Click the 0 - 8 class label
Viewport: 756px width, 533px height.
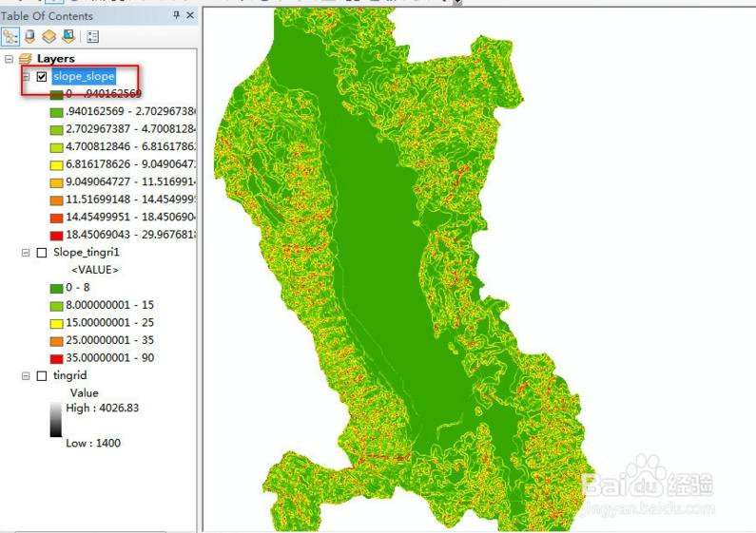[78, 287]
